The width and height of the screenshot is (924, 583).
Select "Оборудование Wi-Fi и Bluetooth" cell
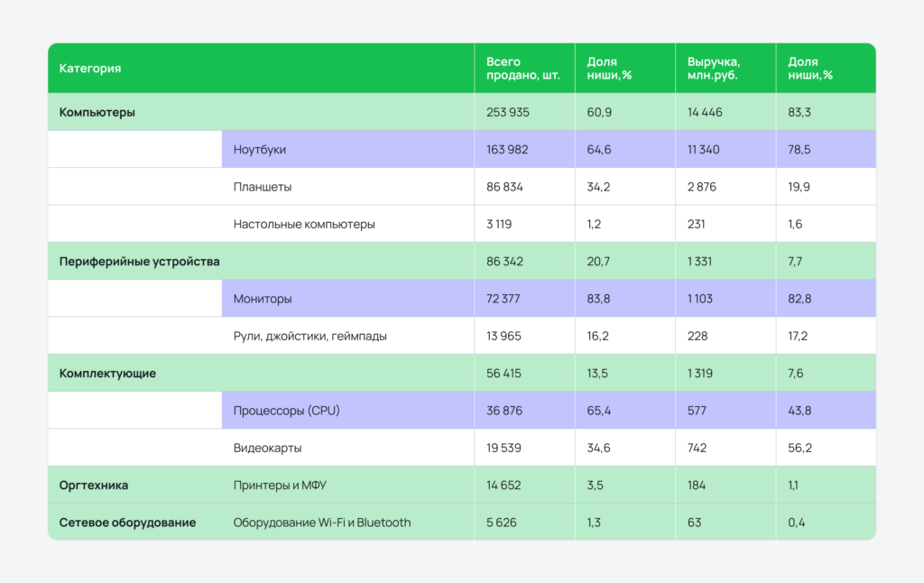[x=322, y=523]
